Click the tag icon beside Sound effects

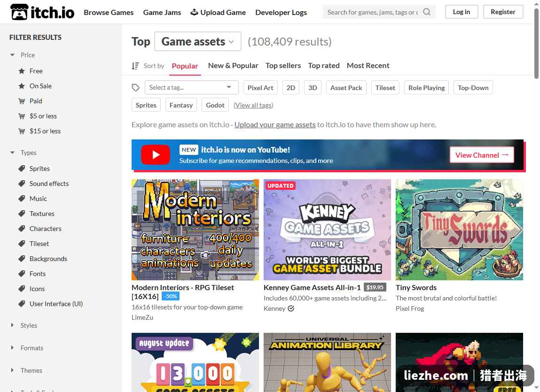(x=22, y=184)
